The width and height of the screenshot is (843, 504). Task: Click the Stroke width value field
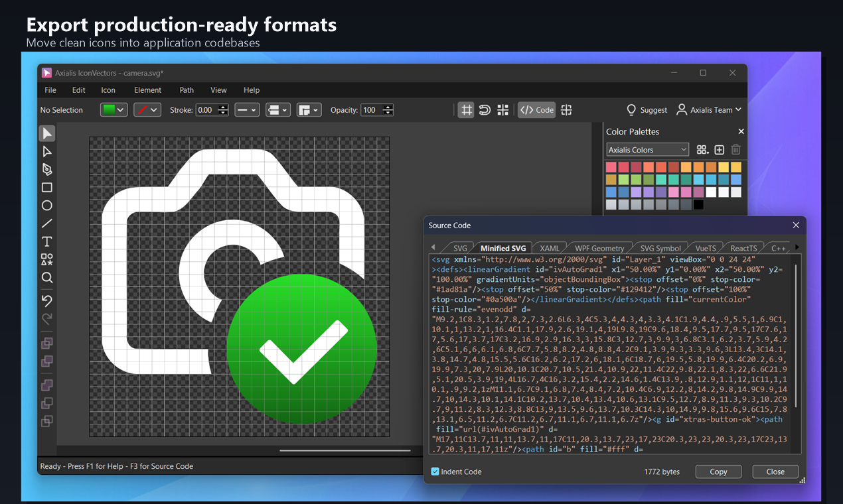click(206, 110)
